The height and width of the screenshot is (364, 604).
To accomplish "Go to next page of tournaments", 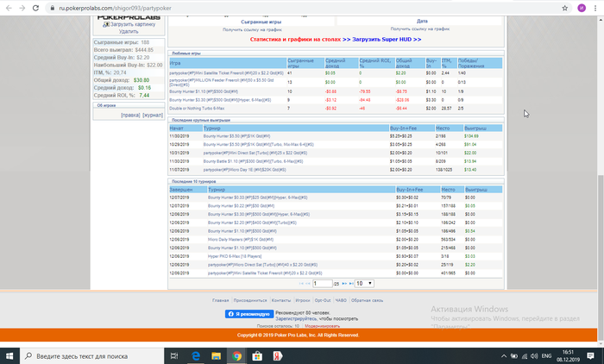I will click(344, 284).
